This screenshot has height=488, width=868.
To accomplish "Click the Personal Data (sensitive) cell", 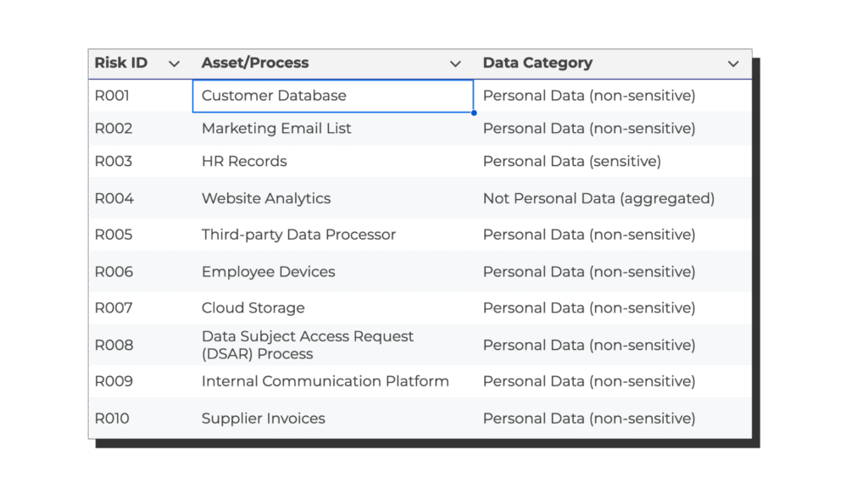I will (571, 161).
